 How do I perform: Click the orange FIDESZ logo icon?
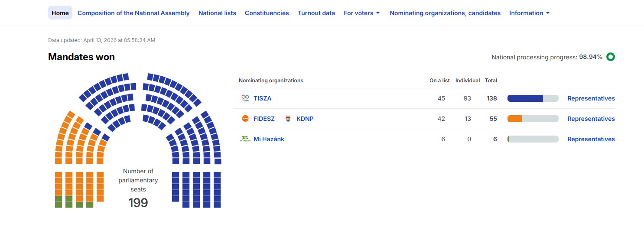tap(245, 119)
